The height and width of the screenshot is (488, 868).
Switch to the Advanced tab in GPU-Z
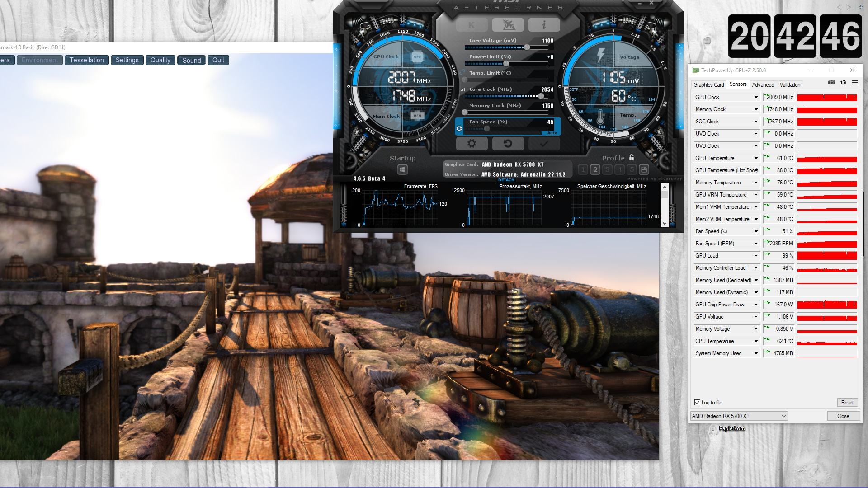(x=763, y=84)
